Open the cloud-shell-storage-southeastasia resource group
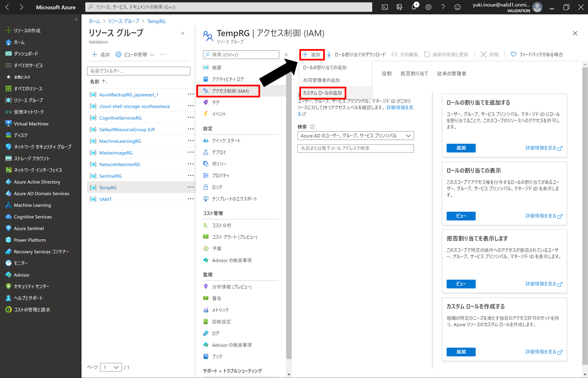The height and width of the screenshot is (378, 588). pos(134,106)
